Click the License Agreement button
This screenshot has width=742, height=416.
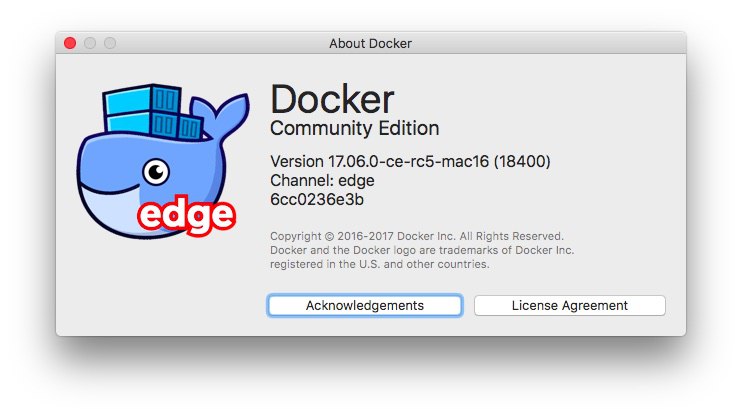click(x=569, y=305)
